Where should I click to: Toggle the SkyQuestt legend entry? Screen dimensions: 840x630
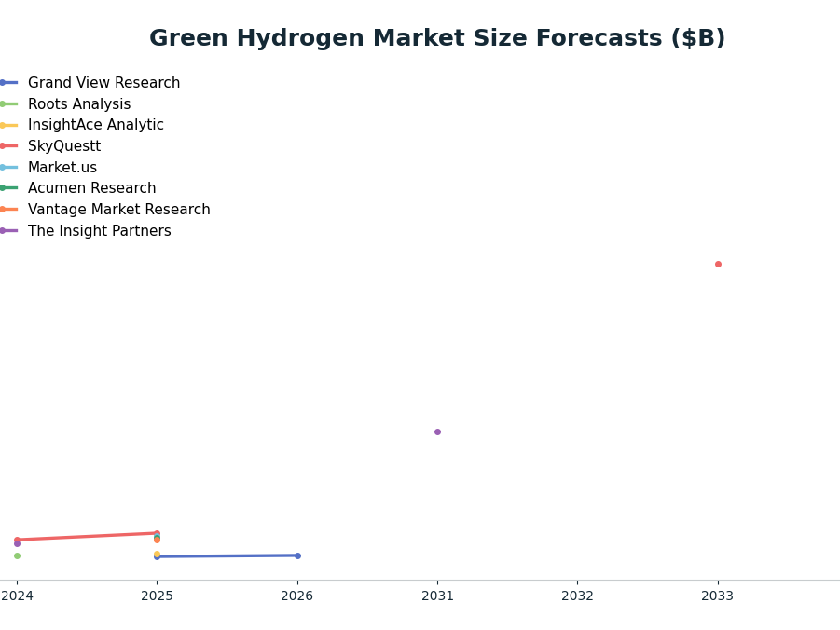[50, 145]
